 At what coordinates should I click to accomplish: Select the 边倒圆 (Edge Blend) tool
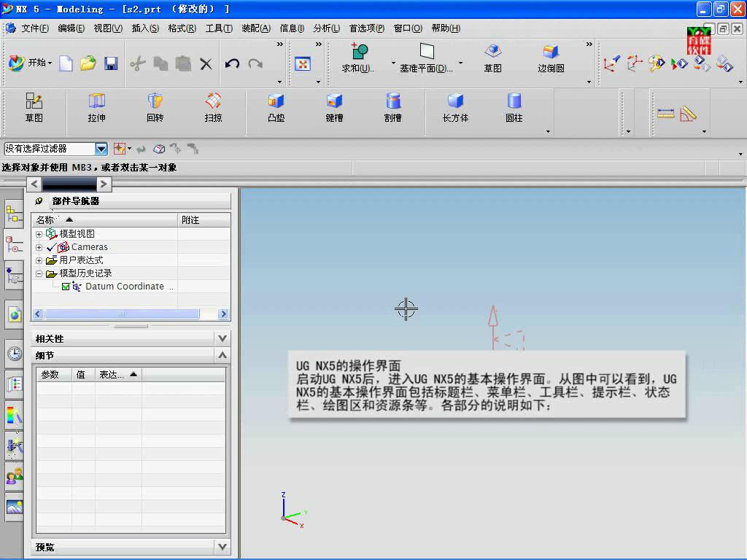(551, 58)
